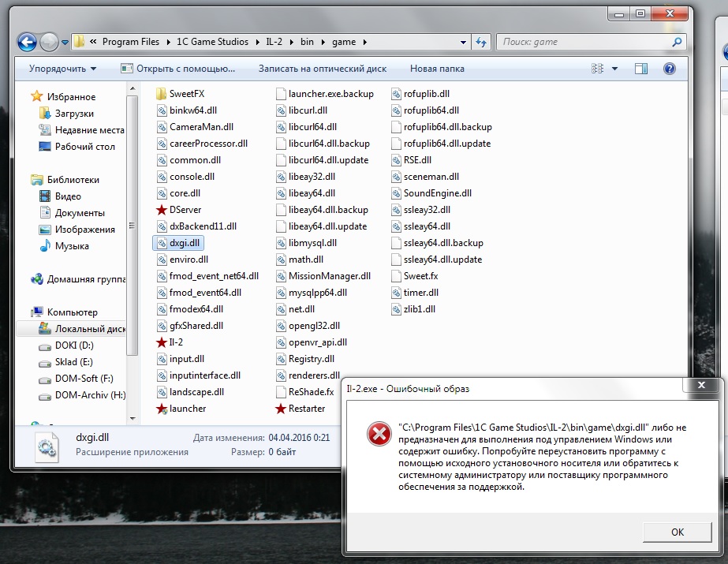Click 'Открыть с помощью...' toolbar button
The image size is (728, 564).
pyautogui.click(x=177, y=69)
